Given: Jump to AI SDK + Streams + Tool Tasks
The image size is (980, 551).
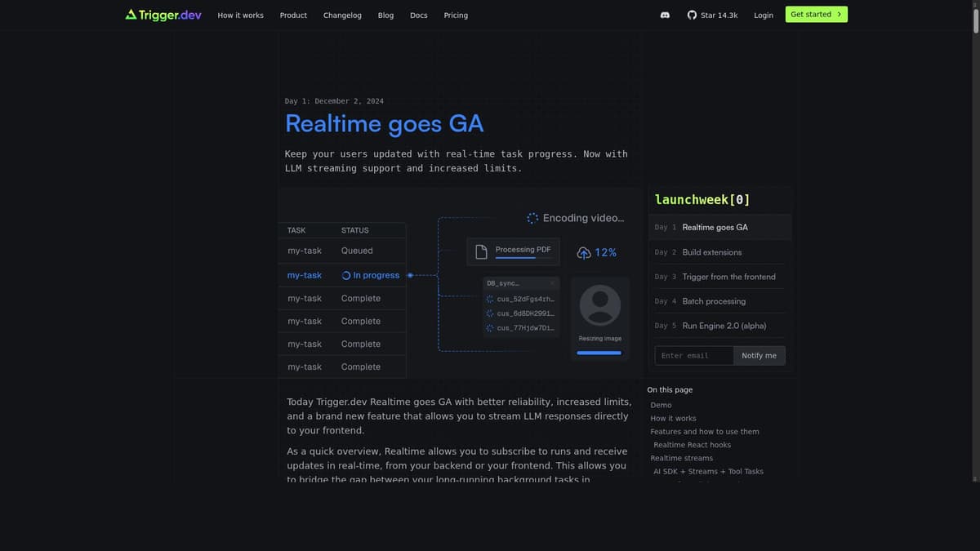Looking at the screenshot, I should tap(708, 471).
